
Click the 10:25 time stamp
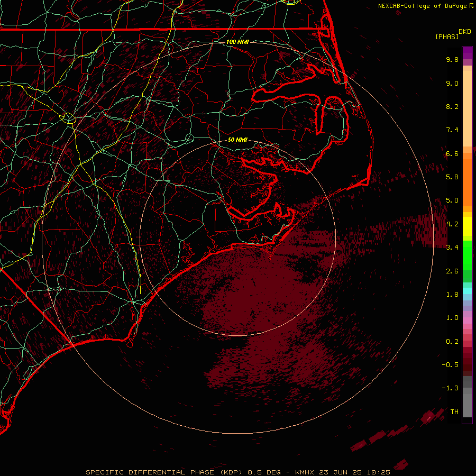379,472
